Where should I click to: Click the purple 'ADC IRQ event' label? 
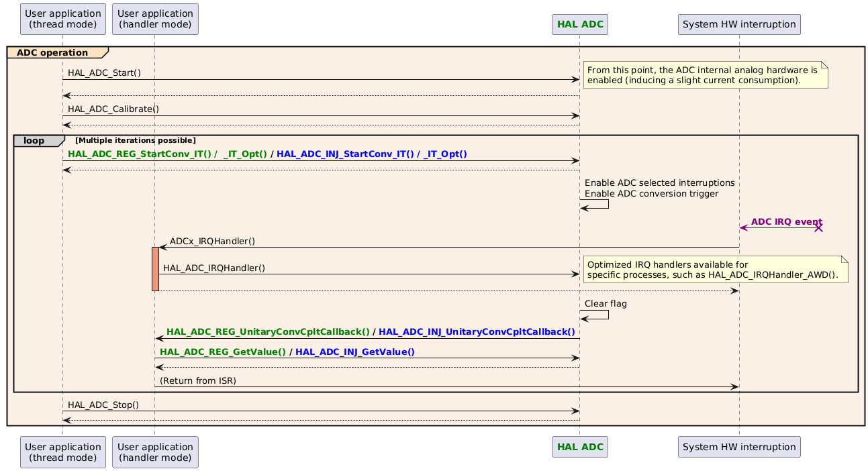tap(787, 221)
